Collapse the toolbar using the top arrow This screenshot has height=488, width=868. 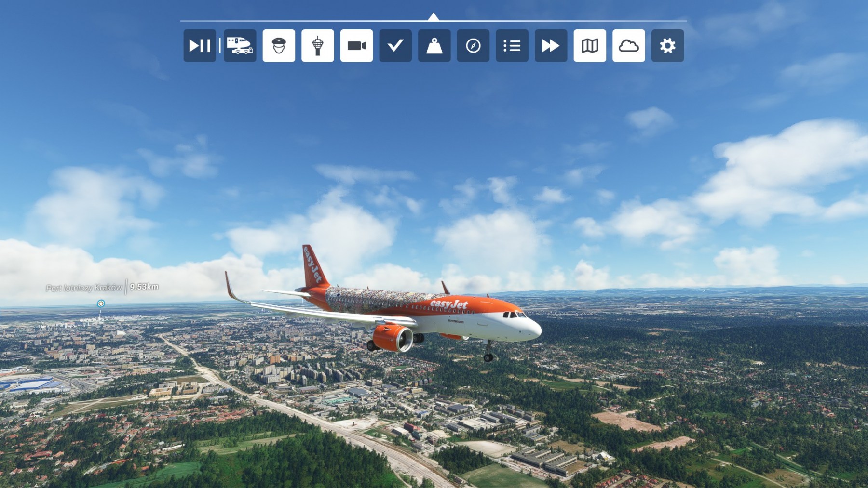coord(434,17)
